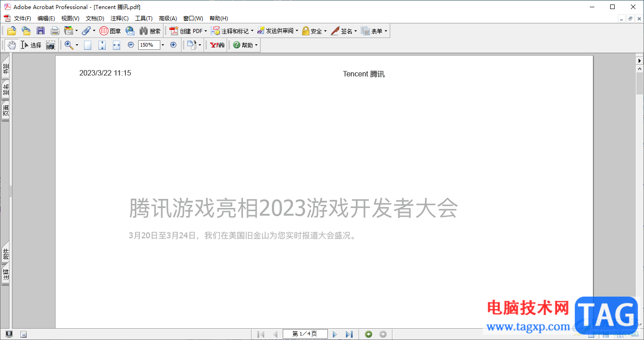Click the vertical scrollbar thumb
644x340 pixels.
click(x=639, y=83)
